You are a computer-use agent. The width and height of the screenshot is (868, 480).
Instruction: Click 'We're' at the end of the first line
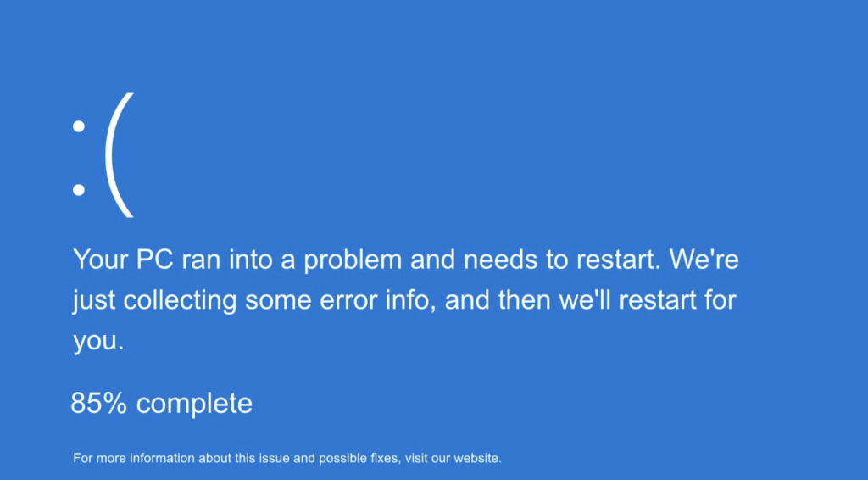[704, 259]
